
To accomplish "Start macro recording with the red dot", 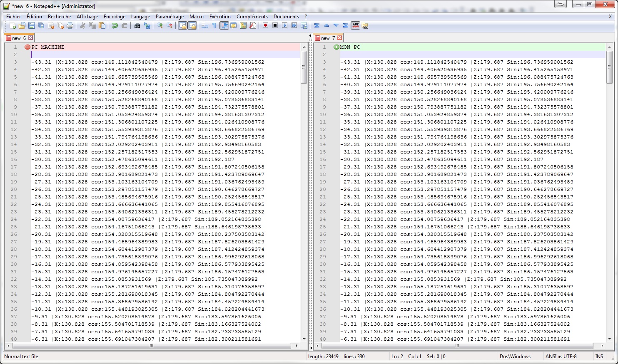I will click(265, 25).
